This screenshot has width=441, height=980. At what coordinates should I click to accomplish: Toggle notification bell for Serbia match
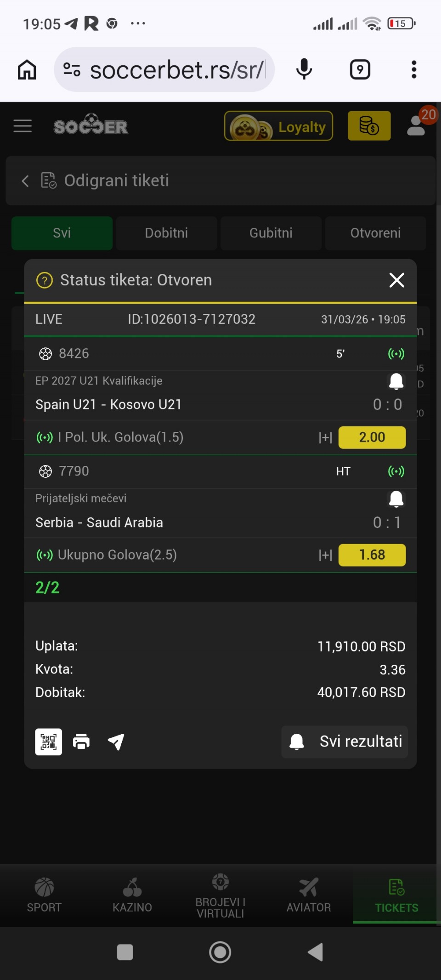tap(396, 498)
